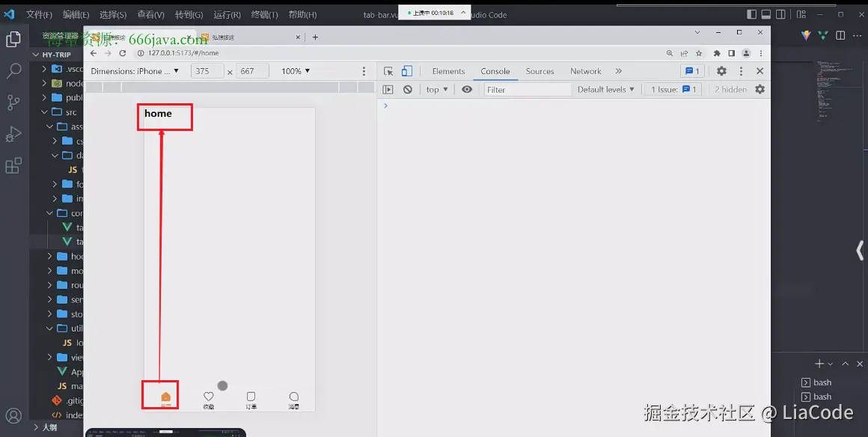Image resolution: width=868 pixels, height=437 pixels.
Task: Open the VS Code Source Control icon
Action: [13, 102]
